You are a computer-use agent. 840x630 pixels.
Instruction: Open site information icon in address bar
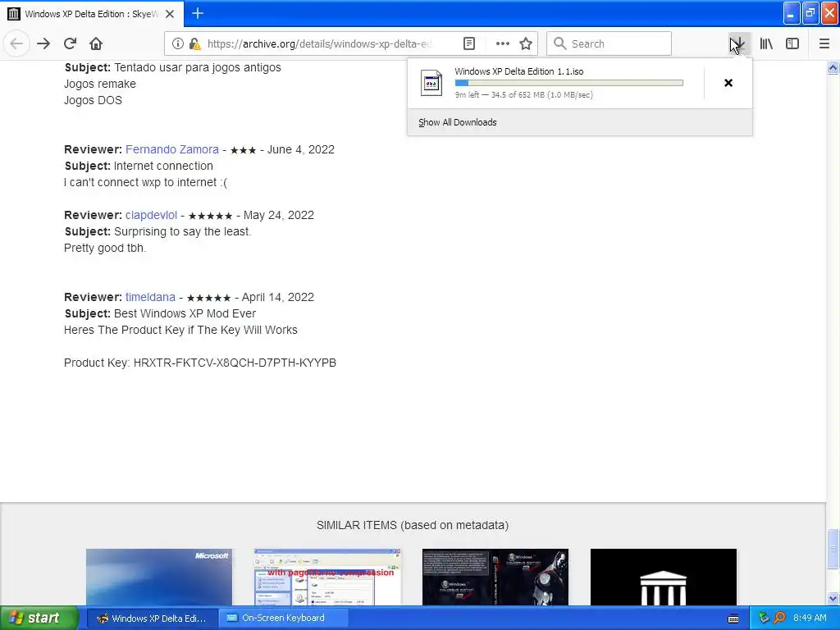(178, 43)
